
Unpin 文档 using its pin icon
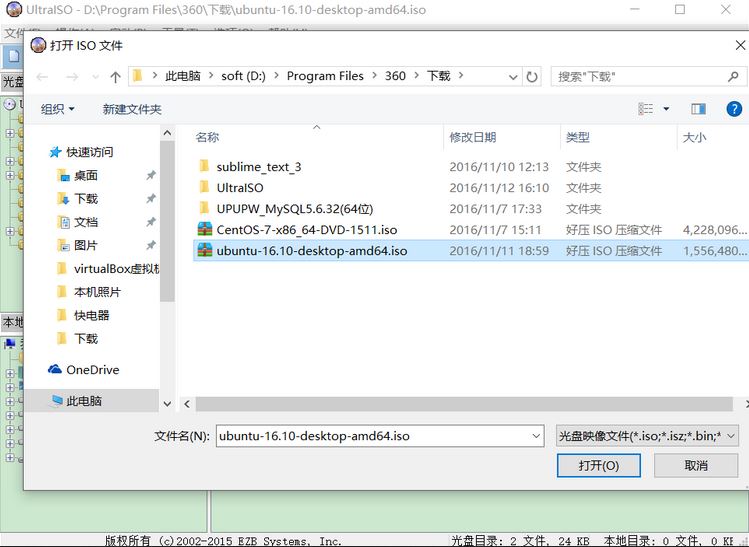(150, 222)
